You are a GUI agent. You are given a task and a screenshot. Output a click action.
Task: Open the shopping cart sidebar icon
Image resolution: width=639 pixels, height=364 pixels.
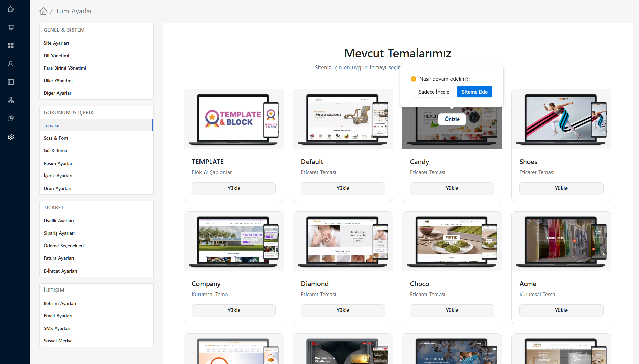[x=11, y=27]
